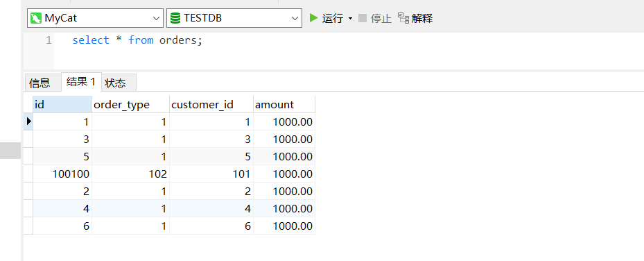This screenshot has width=644, height=261.
Task: Click the green Run play icon
Action: (314, 18)
